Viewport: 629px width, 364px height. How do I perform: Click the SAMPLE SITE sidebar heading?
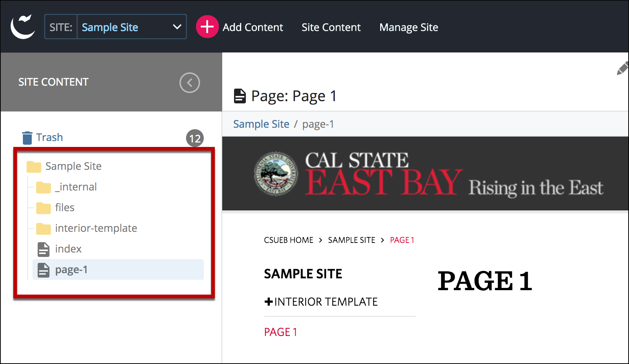tap(303, 274)
